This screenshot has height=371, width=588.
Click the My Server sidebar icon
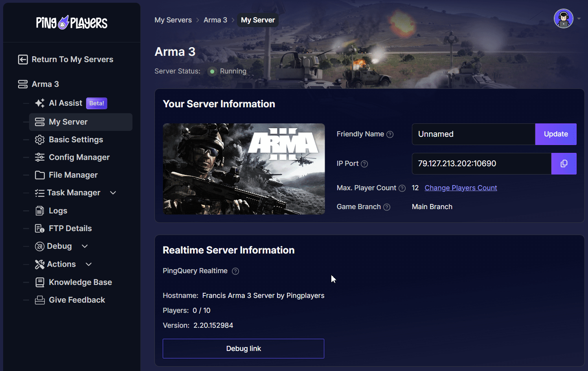(x=40, y=122)
